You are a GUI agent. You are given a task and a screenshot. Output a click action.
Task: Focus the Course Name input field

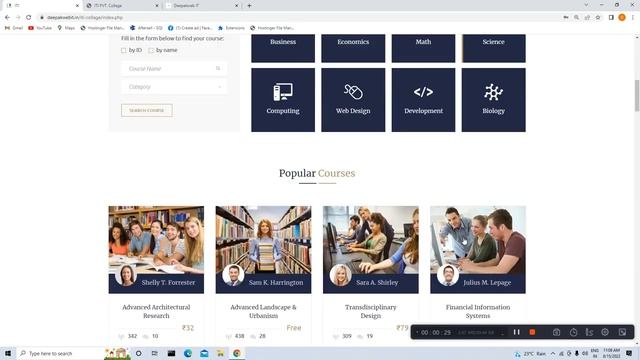(174, 69)
